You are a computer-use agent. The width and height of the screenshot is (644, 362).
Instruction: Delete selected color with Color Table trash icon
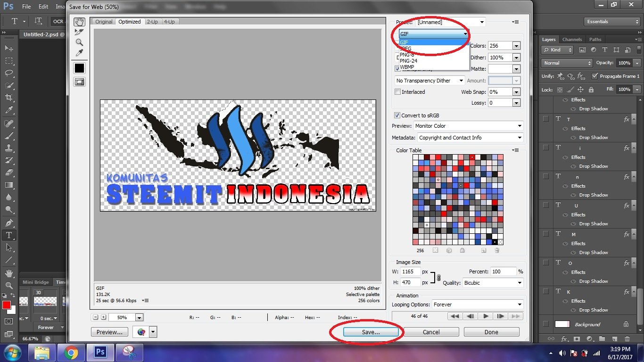[497, 251]
